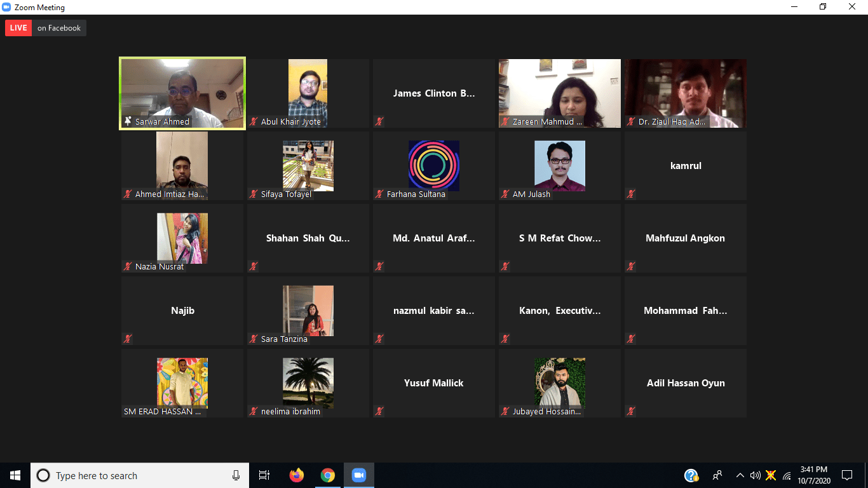This screenshot has height=488, width=868.
Task: Open the Action Center notifications
Action: (846, 475)
